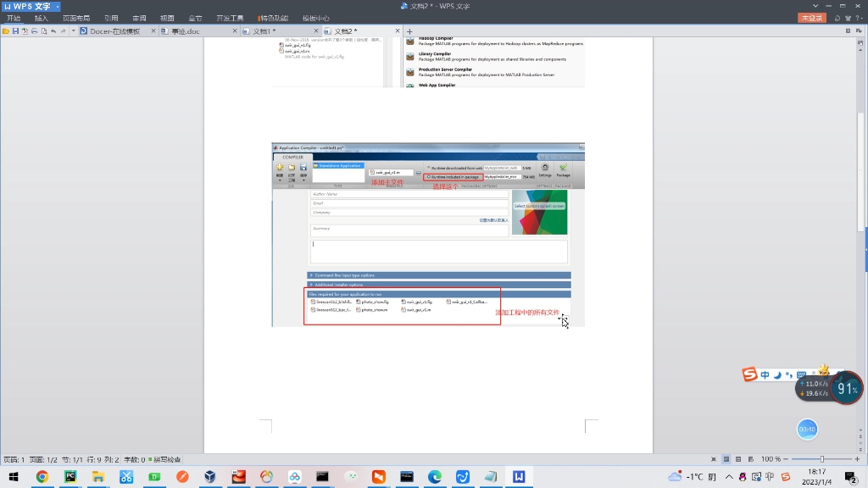868x488 pixels.
Task: Switch to the 文档1 document tab
Action: click(x=264, y=31)
